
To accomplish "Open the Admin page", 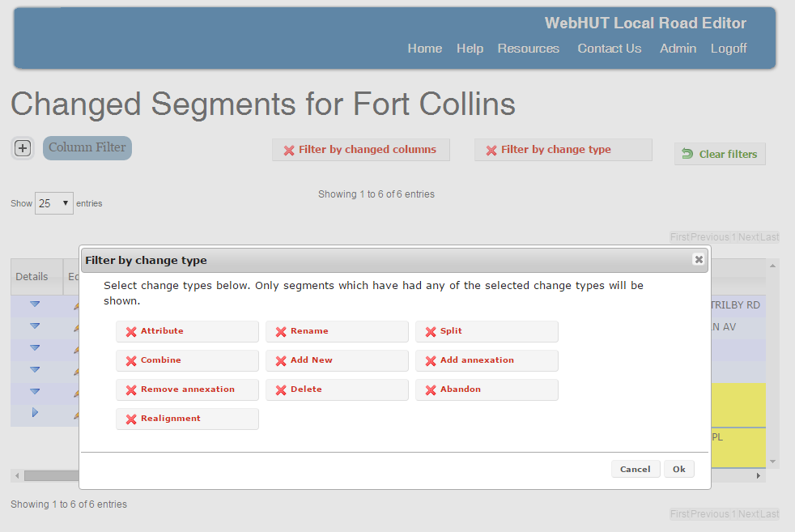I will [678, 48].
